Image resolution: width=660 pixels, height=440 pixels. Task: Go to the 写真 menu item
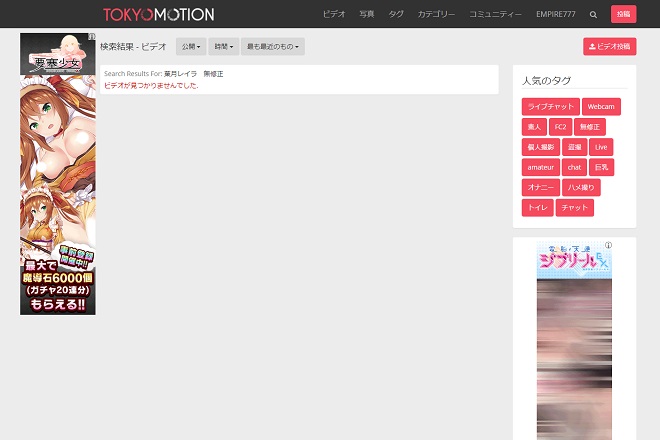coord(367,15)
